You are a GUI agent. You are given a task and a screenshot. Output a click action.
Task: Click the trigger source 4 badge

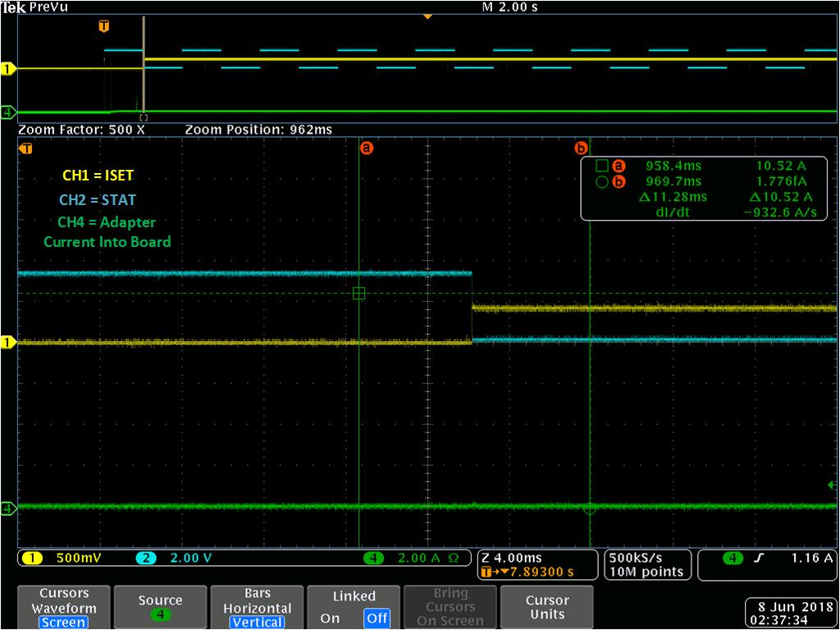(x=733, y=558)
